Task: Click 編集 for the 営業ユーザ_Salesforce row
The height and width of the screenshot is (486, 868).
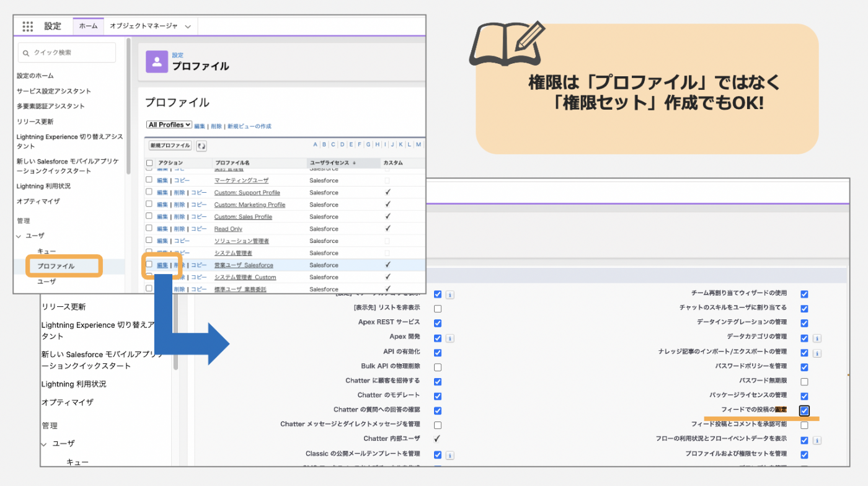Action: (162, 265)
